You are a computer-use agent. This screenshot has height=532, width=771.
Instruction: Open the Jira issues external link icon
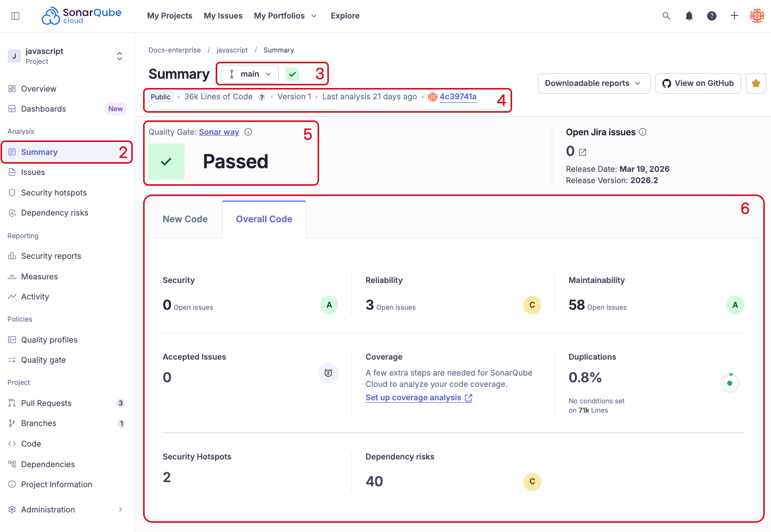[x=583, y=152]
